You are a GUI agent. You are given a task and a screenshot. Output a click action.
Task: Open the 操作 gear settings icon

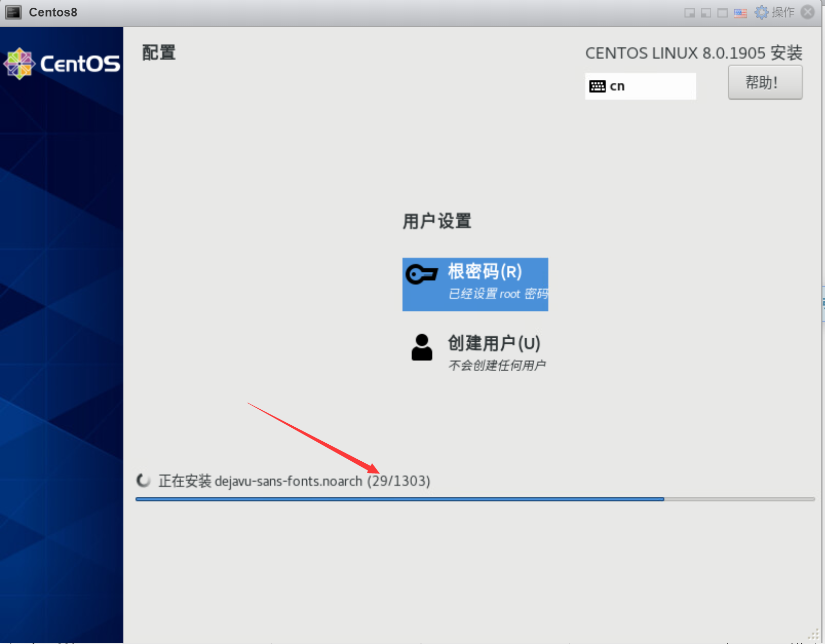(761, 12)
